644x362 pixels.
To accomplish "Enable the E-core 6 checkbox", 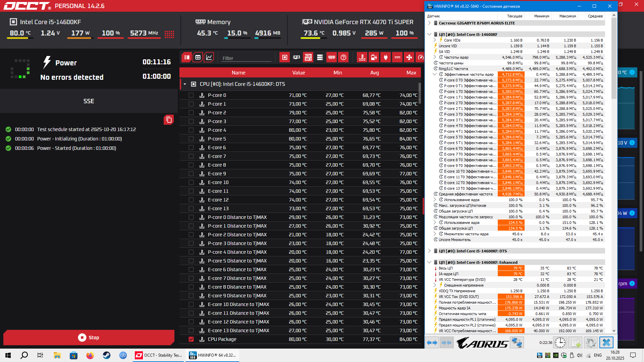I will point(191,147).
